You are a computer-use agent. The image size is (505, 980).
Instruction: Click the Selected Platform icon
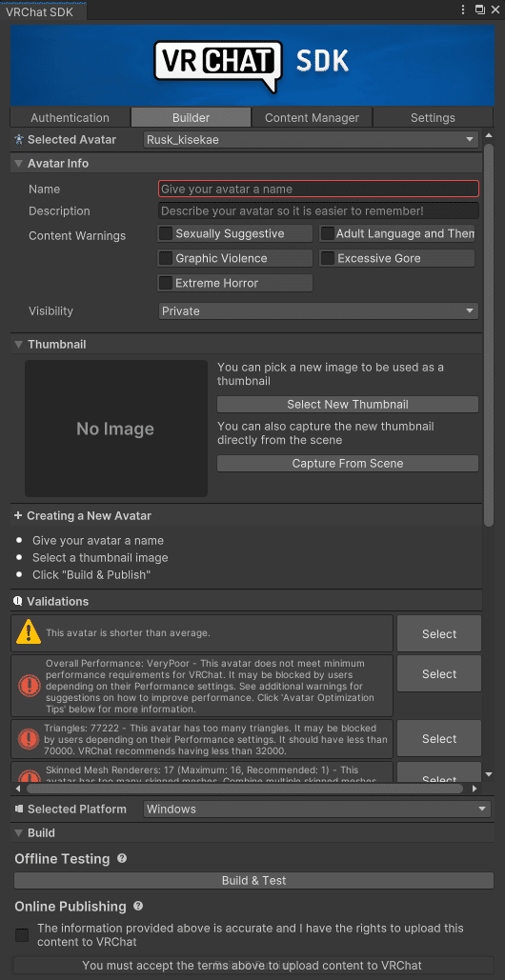coord(19,809)
